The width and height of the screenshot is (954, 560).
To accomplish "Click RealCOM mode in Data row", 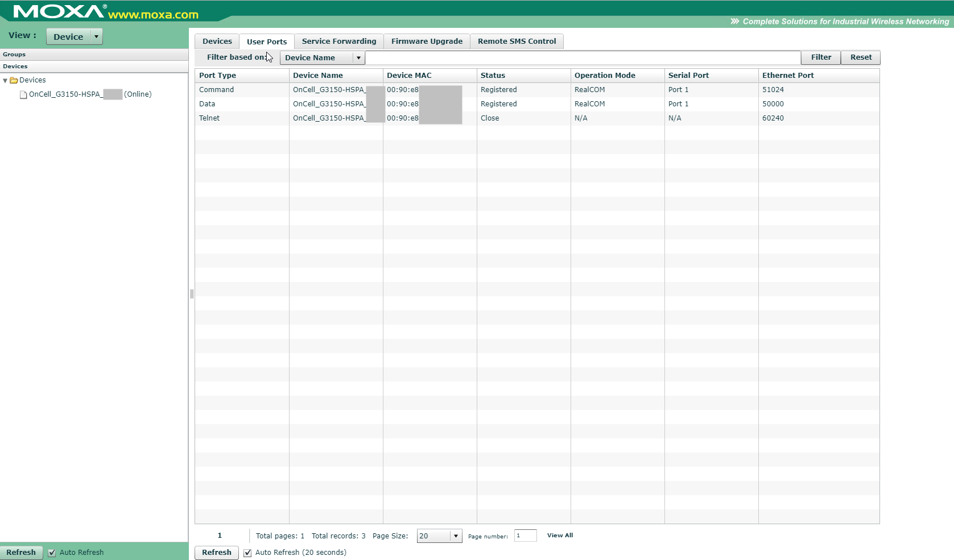I will [590, 104].
